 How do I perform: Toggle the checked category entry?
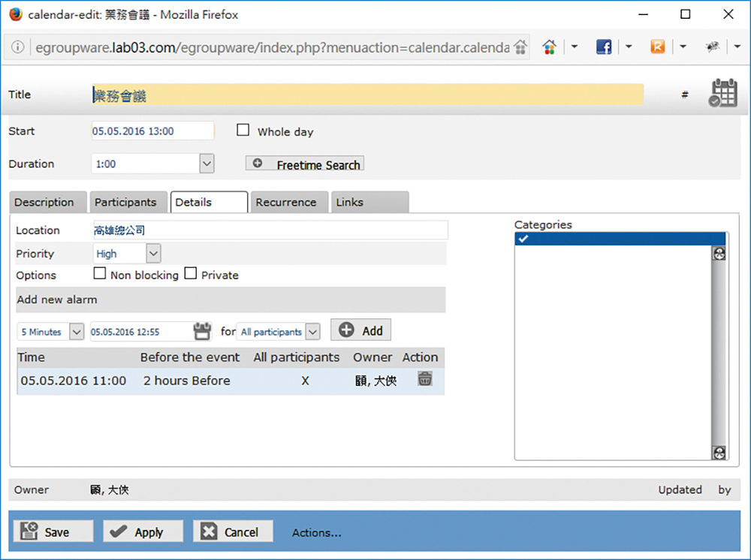[x=620, y=239]
